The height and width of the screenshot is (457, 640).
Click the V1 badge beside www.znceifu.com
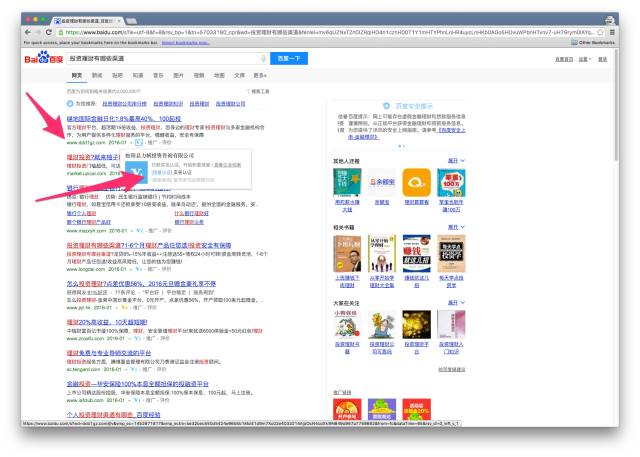(x=138, y=338)
